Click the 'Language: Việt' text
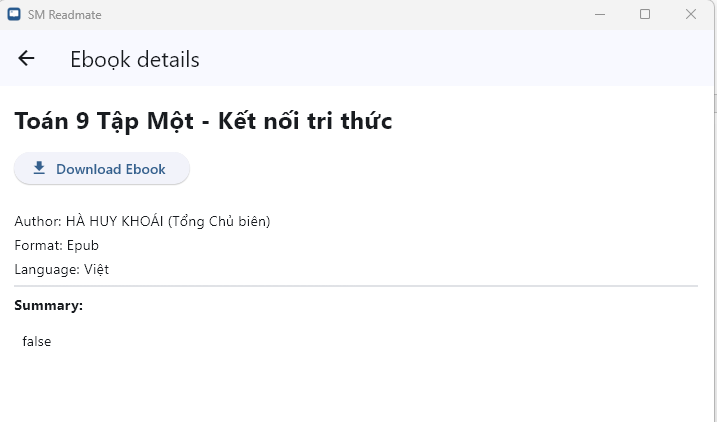Screen dimensions: 717x422 (61, 269)
